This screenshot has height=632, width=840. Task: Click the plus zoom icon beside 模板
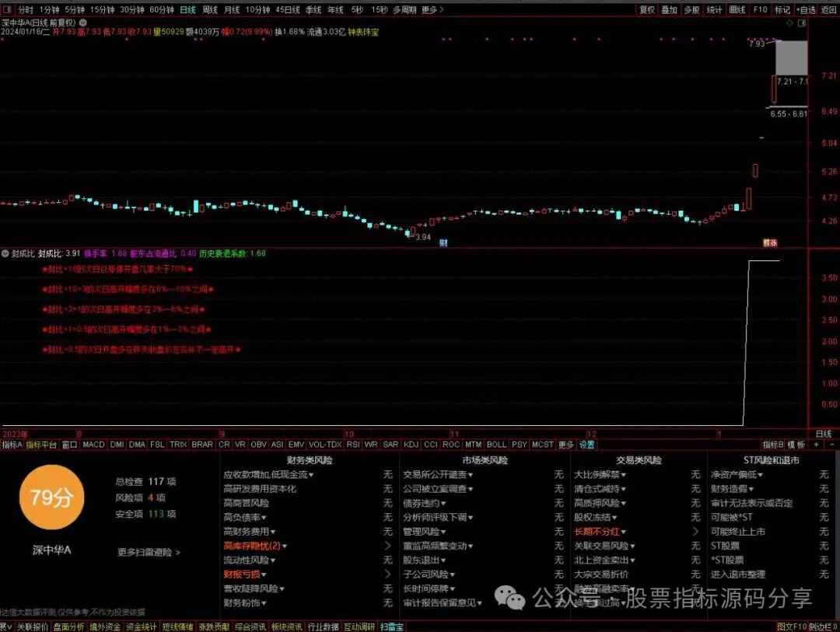pos(817,445)
